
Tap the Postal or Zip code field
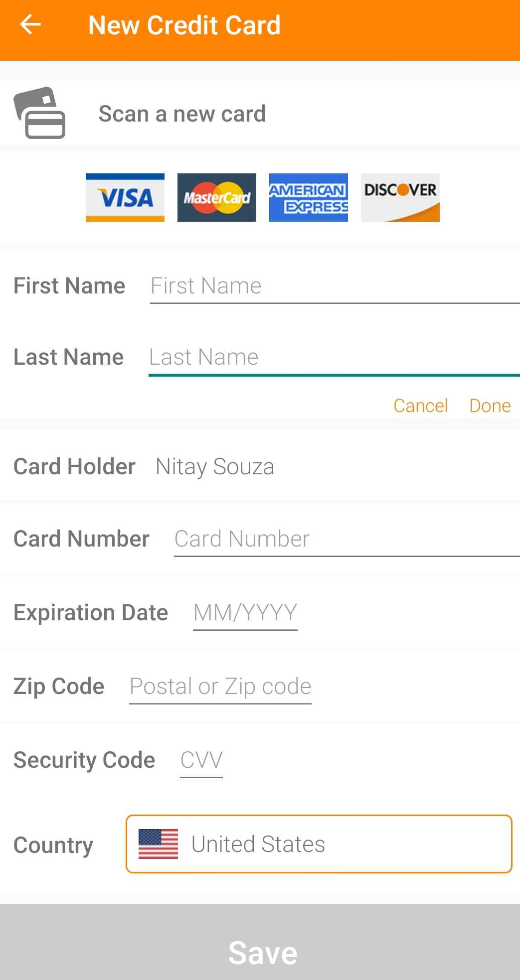pyautogui.click(x=220, y=687)
